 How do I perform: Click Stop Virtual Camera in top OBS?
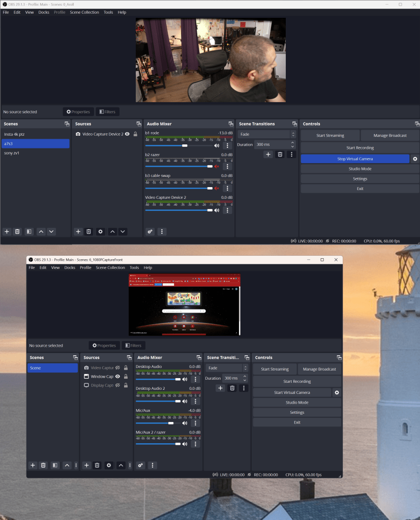click(355, 159)
